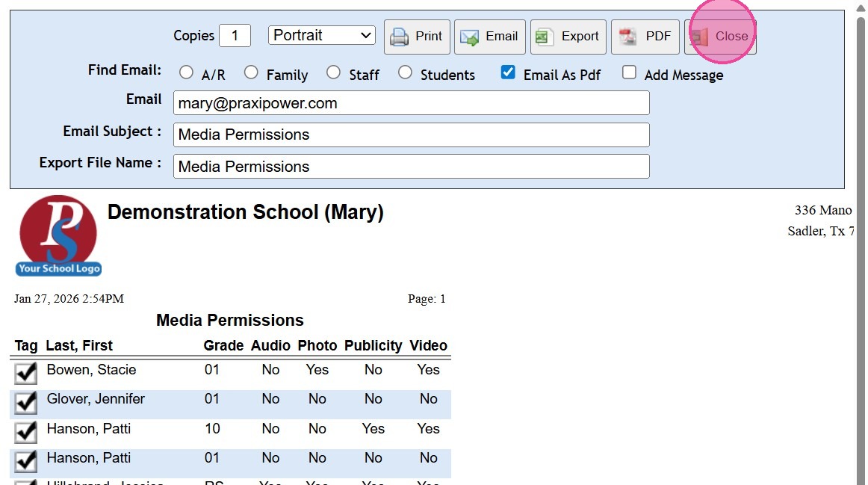
Task: Disable the Email As Pdf checkbox
Action: (x=508, y=72)
